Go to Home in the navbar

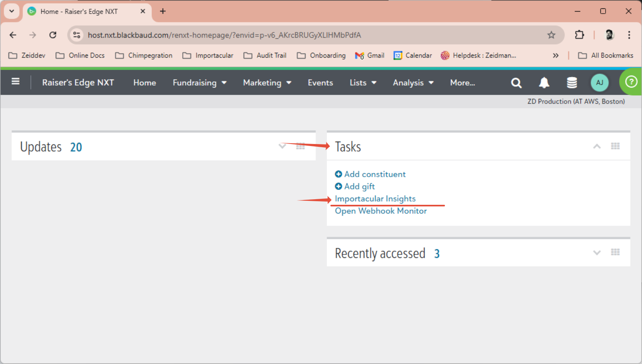[145, 83]
